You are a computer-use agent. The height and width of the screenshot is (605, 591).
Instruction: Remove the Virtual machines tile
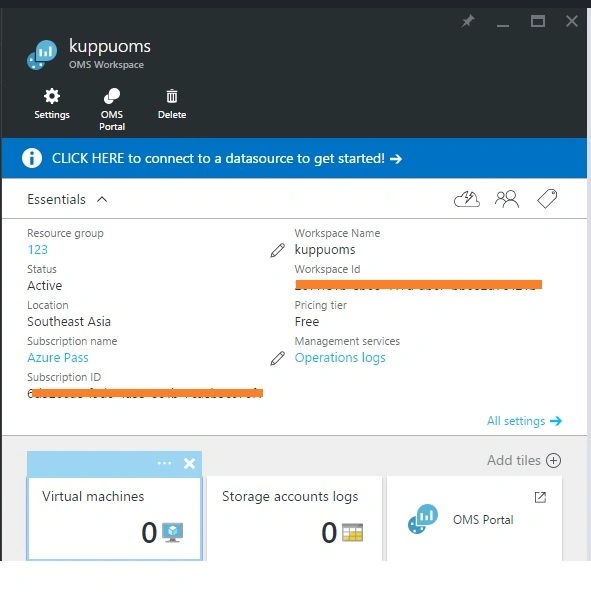pyautogui.click(x=189, y=463)
